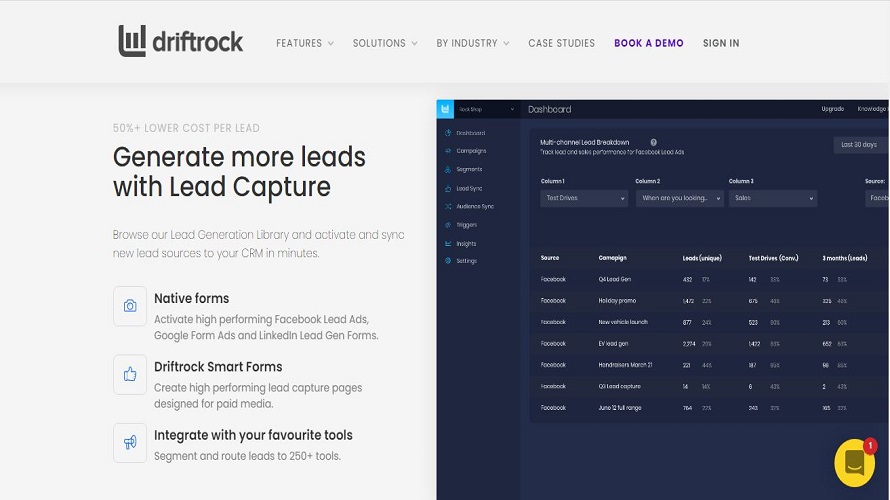Click the Lead Sync sidebar icon

pos(448,188)
